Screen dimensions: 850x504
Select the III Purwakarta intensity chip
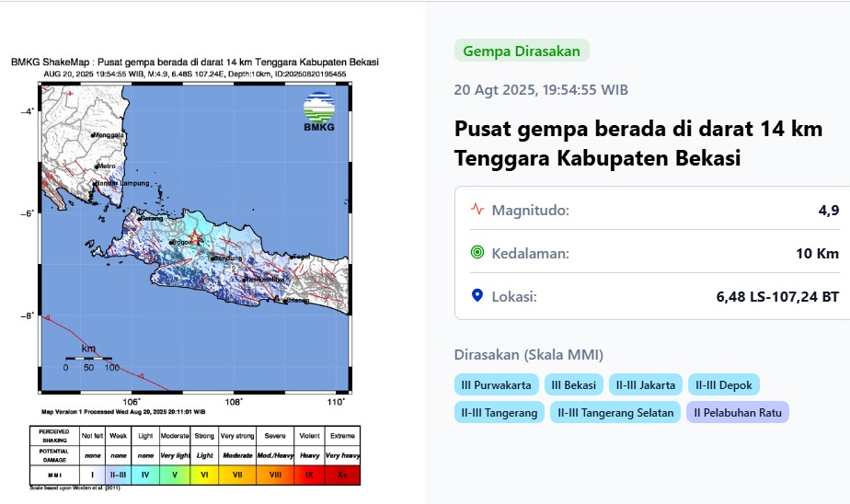click(495, 385)
